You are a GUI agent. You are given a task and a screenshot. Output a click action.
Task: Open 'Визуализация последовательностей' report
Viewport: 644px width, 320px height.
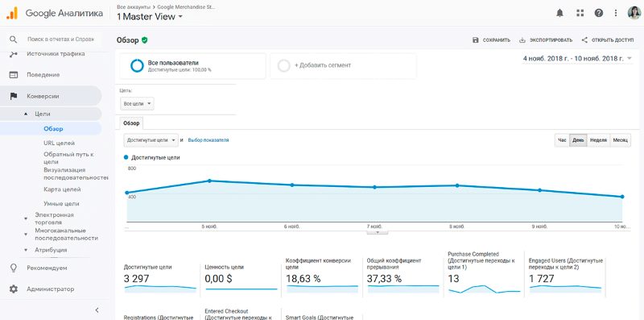(76, 173)
